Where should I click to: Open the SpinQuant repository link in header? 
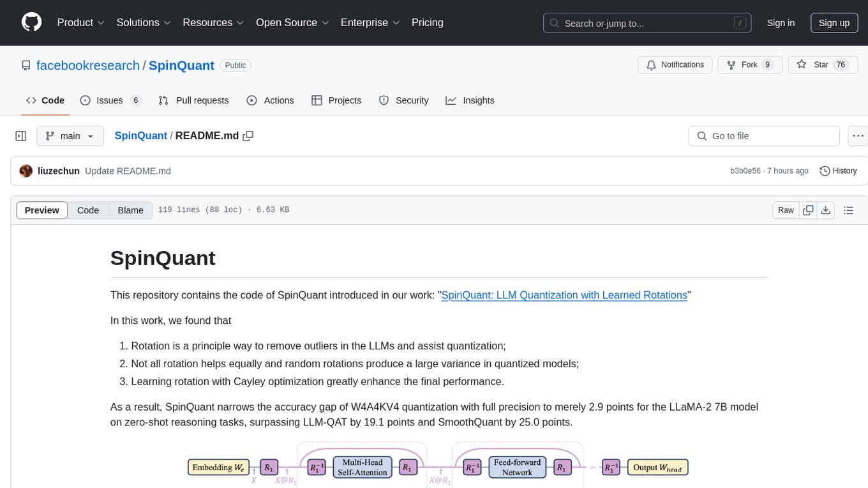pos(181,65)
